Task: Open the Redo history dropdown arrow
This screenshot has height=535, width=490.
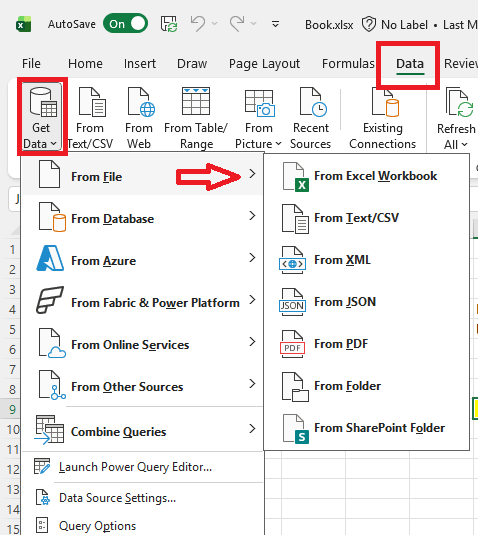Action: 253,24
